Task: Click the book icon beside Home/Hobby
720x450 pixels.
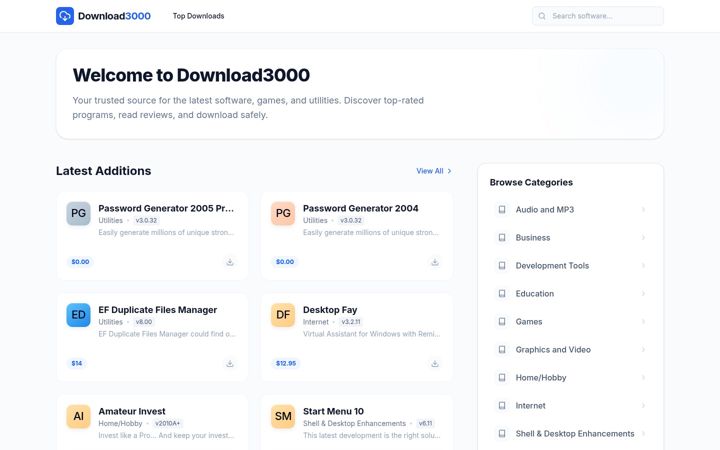Action: 502,378
